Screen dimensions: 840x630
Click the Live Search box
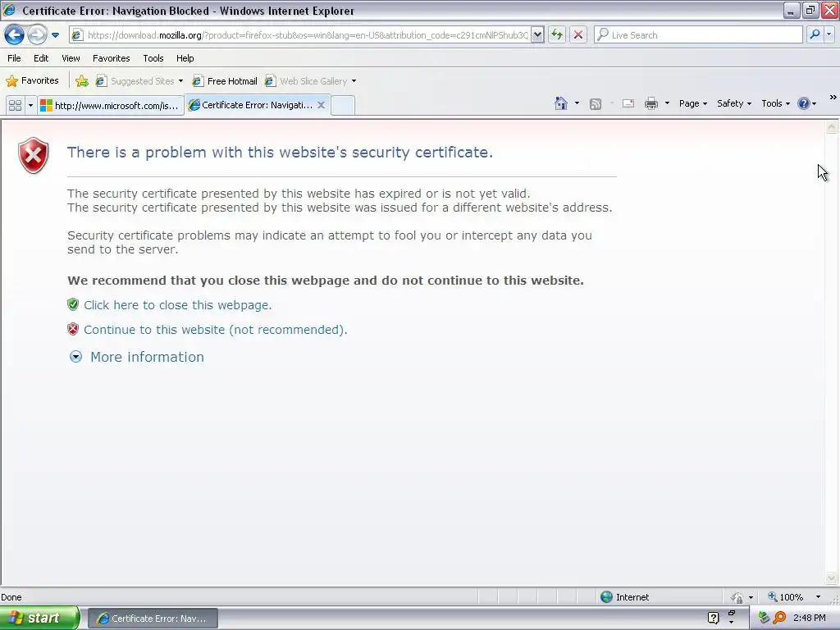698,35
